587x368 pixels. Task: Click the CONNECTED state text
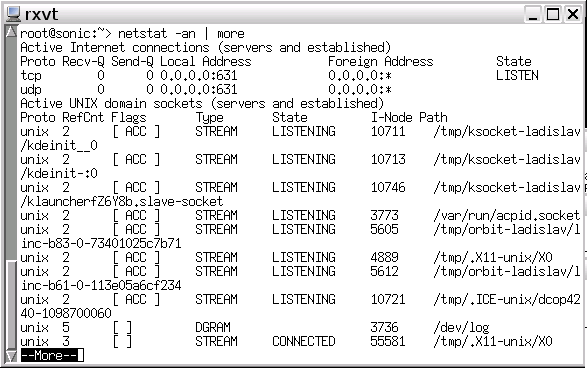point(304,341)
